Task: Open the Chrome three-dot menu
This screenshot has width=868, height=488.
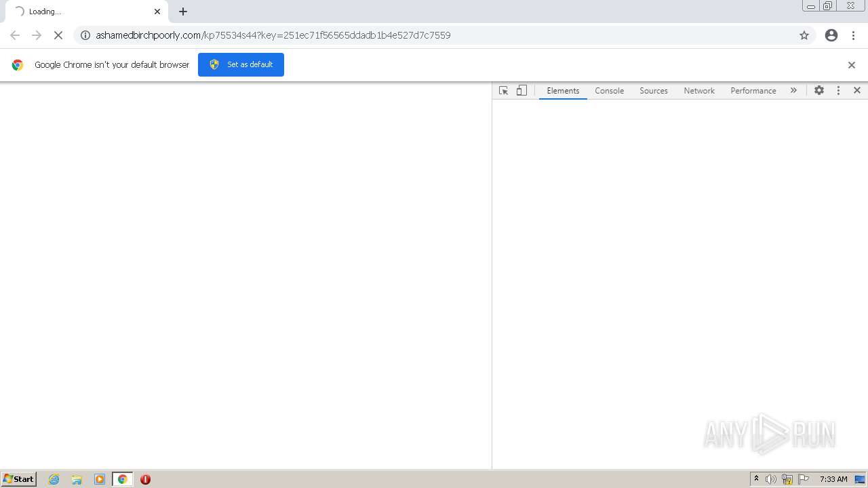Action: tap(853, 35)
